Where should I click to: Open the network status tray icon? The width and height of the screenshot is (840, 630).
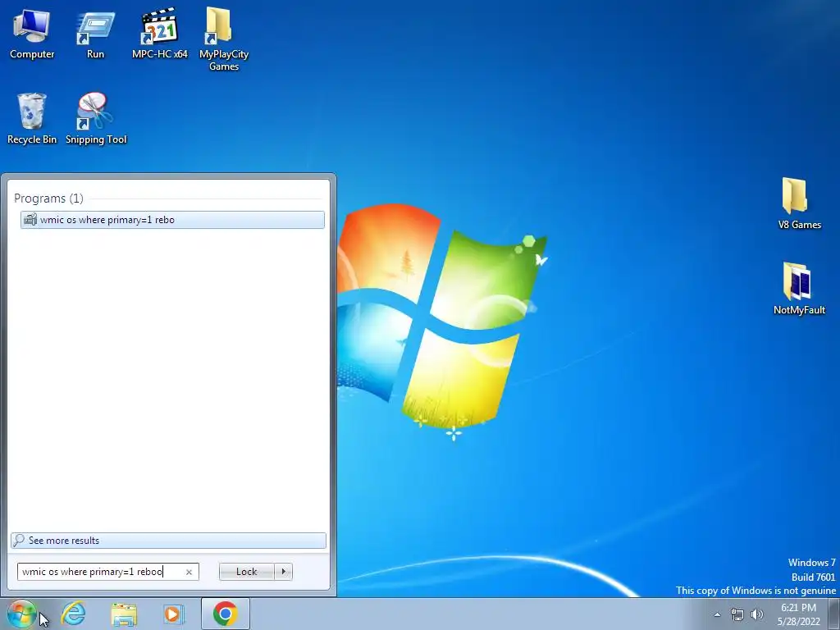(x=737, y=614)
